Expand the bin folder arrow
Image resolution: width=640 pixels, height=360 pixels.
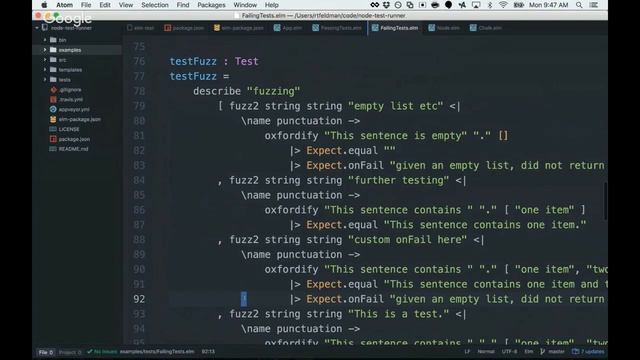45,40
